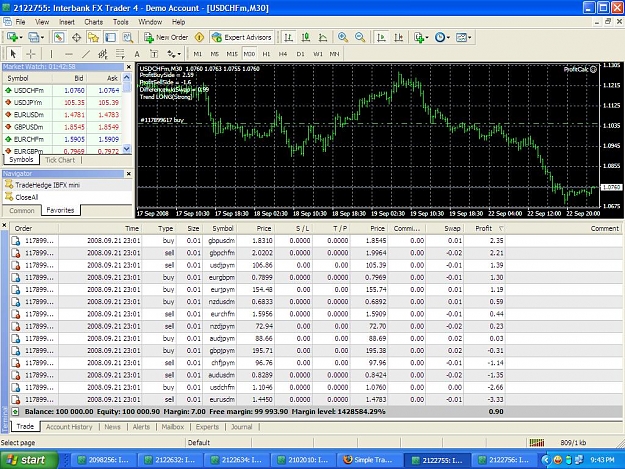Open the Profiles dropdown arrow
Image resolution: width=625 pixels, height=469 pixels.
[42, 37]
